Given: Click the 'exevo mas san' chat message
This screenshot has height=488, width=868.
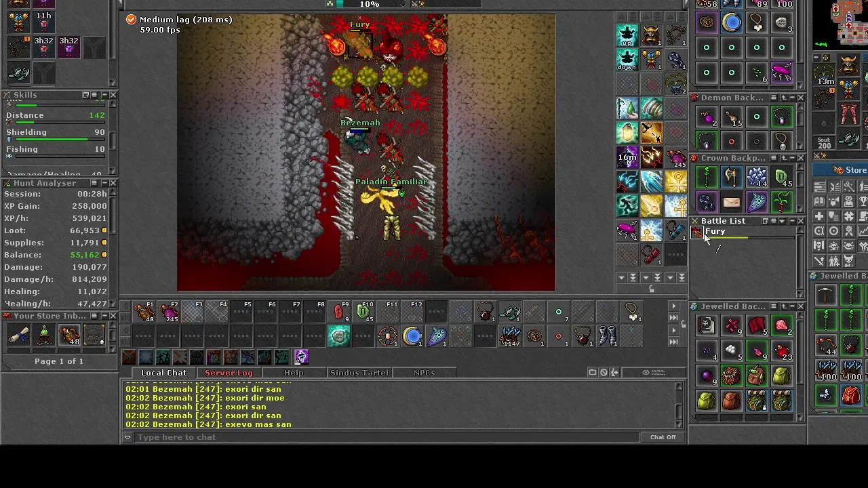Looking at the screenshot, I should click(208, 424).
